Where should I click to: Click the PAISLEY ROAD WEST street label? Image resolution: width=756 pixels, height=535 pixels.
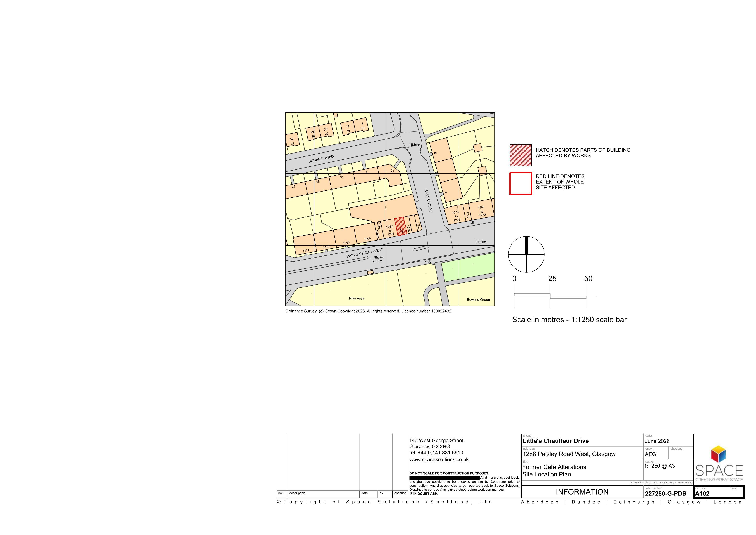coord(365,253)
